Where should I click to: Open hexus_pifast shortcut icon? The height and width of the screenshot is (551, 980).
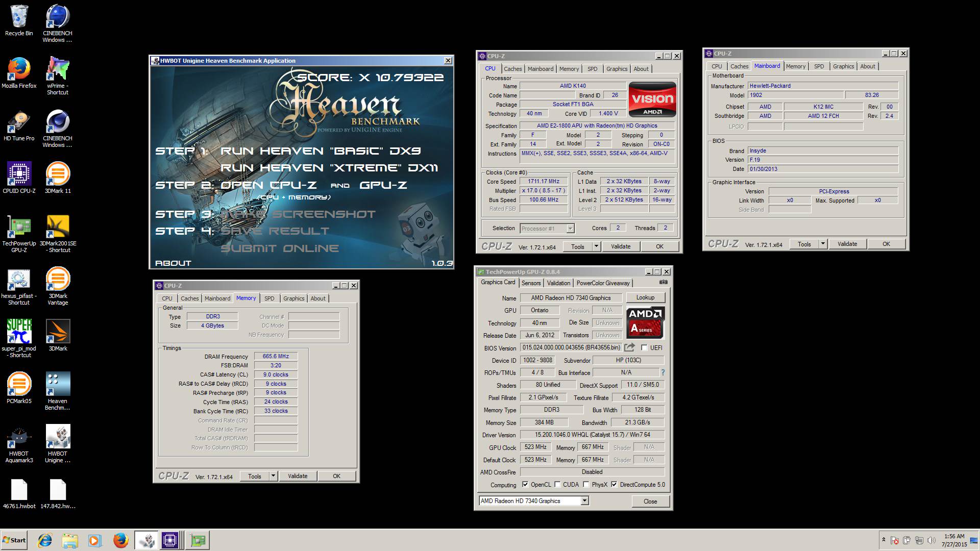(x=19, y=286)
